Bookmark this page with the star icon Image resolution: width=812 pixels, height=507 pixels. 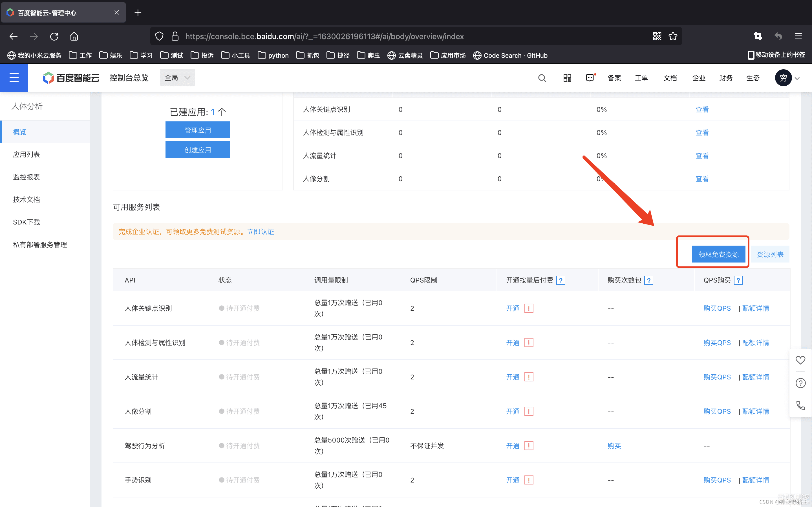673,36
